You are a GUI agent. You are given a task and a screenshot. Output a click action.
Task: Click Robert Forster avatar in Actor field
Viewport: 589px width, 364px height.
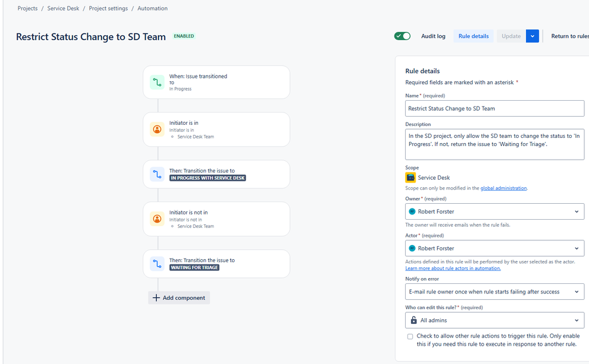tap(412, 249)
